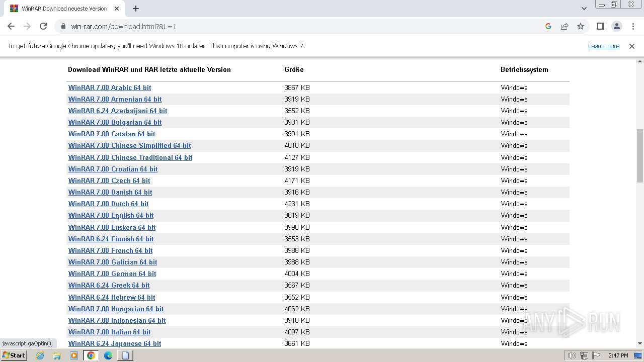Reload the WinRAR download page
The height and width of the screenshot is (362, 644).
tap(43, 27)
